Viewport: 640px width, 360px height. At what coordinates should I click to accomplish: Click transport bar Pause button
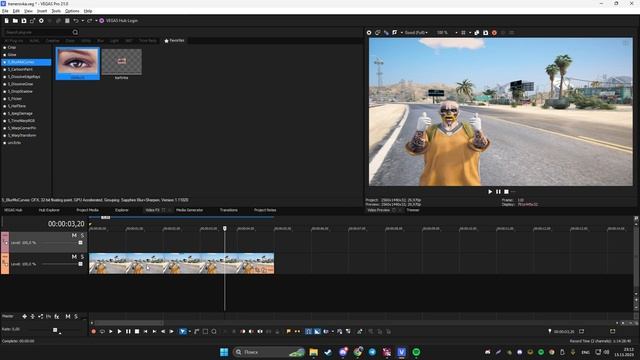128,331
